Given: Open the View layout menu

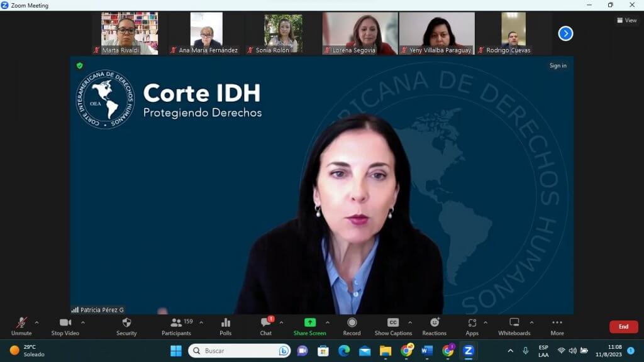Looking at the screenshot, I should [x=627, y=20].
